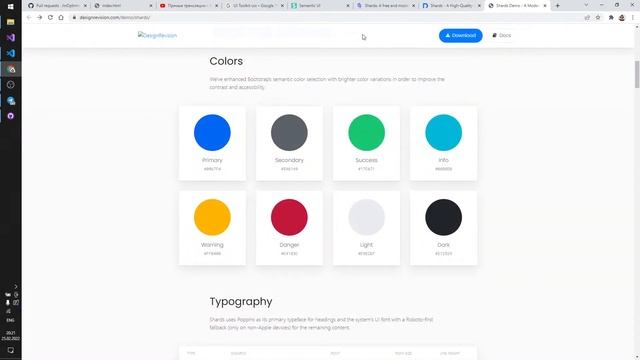640x360 pixels.
Task: Open the Windows Start menu
Action: (11, 7)
